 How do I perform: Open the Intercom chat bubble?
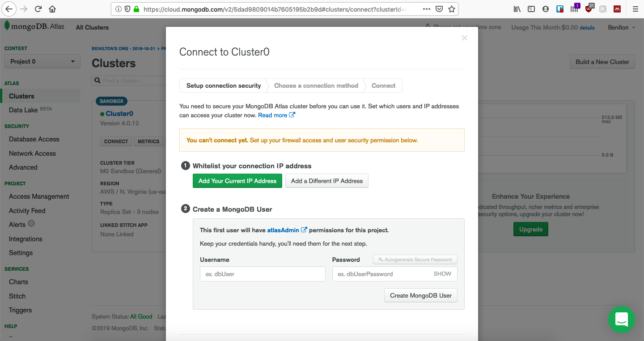622,320
